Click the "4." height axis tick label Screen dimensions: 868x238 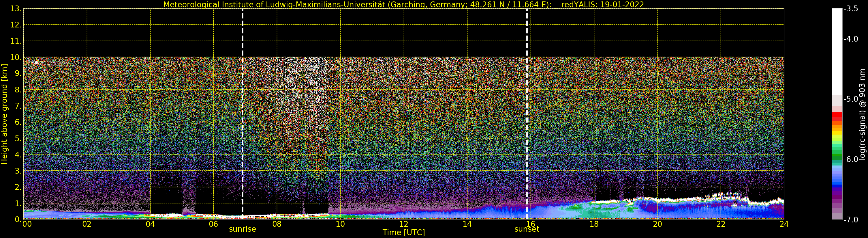coord(18,155)
